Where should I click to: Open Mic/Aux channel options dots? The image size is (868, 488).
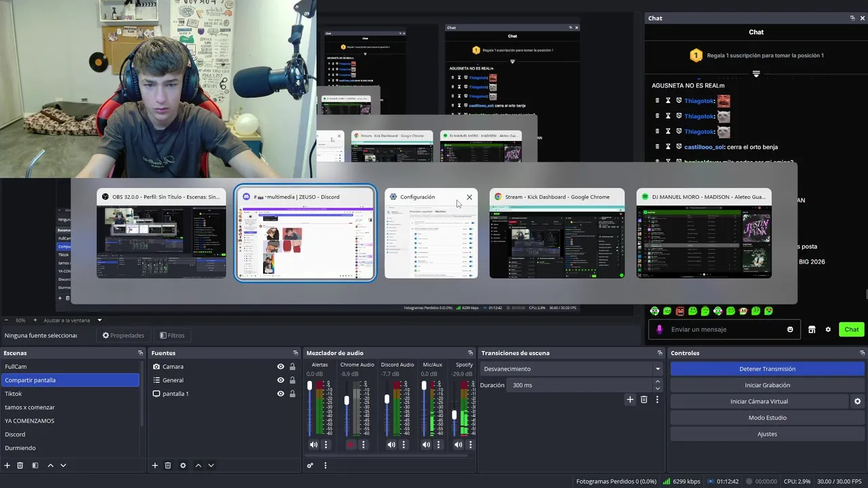click(x=439, y=445)
